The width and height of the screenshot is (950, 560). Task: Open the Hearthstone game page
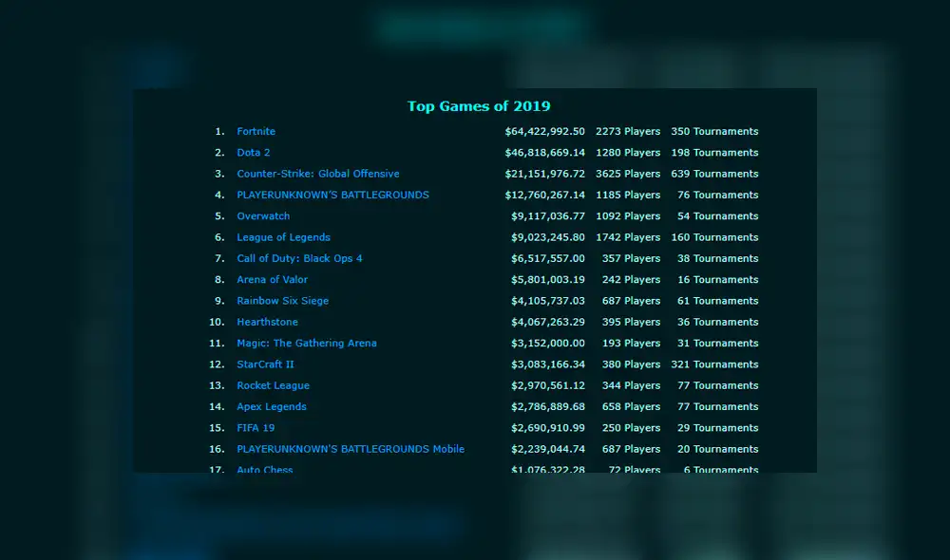click(x=267, y=322)
